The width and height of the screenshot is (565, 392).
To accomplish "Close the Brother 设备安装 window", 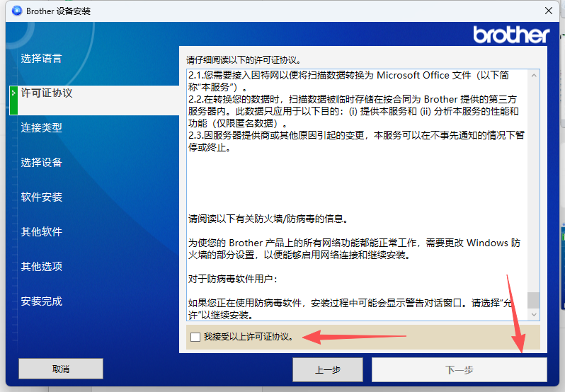I will pos(548,11).
